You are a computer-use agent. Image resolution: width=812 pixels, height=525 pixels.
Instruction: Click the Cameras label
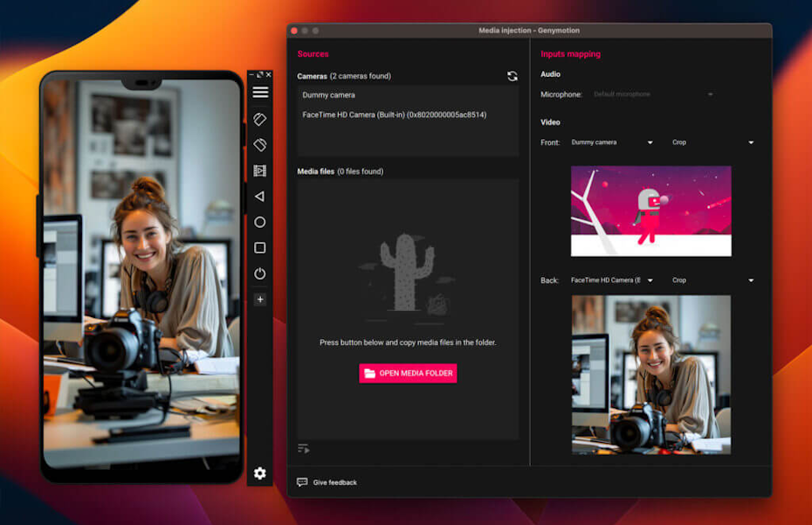(x=312, y=76)
